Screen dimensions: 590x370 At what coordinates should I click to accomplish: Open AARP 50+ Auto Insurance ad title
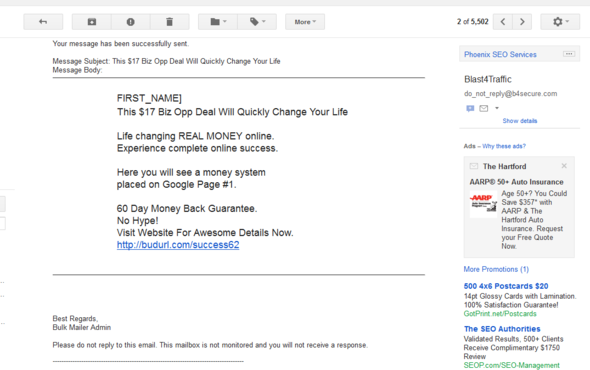pos(516,182)
